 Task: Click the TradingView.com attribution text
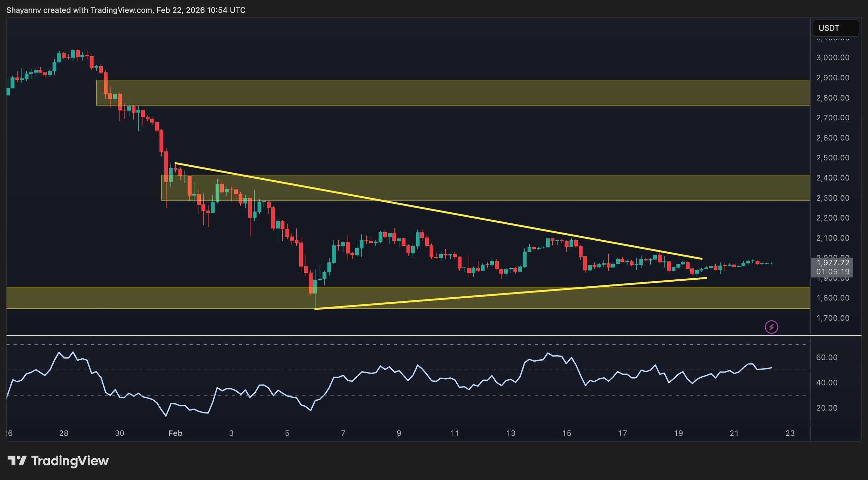[x=121, y=10]
